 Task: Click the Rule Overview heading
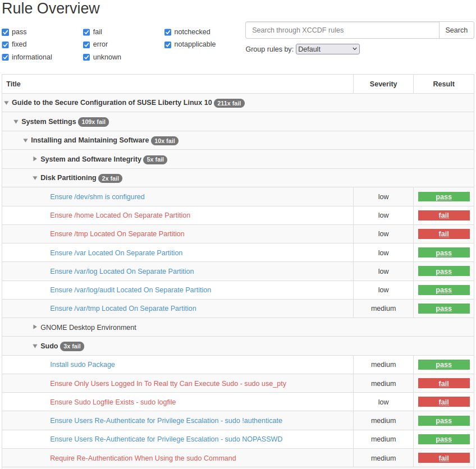point(51,8)
